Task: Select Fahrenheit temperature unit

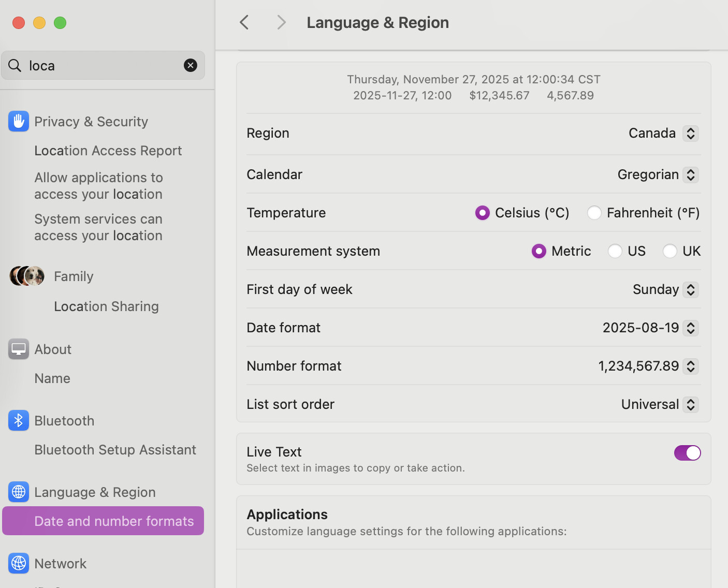Action: click(x=594, y=213)
